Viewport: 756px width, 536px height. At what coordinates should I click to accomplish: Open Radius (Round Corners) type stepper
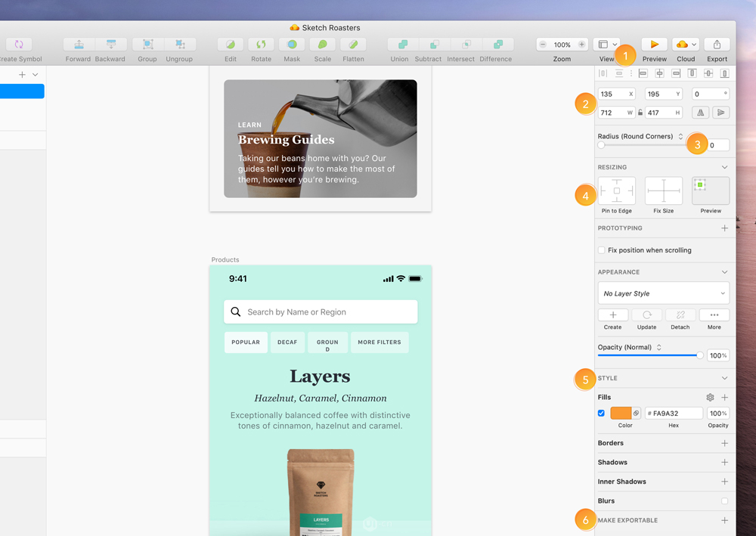tap(680, 136)
